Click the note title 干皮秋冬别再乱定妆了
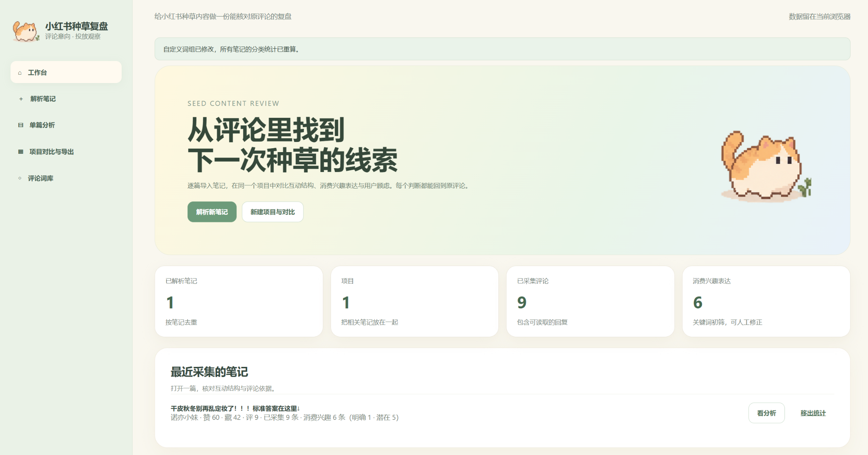This screenshot has height=455, width=868. [x=235, y=408]
